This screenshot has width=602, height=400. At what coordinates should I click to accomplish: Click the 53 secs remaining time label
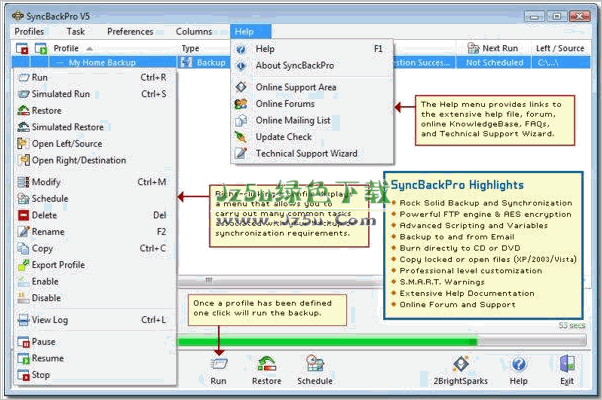click(x=572, y=326)
